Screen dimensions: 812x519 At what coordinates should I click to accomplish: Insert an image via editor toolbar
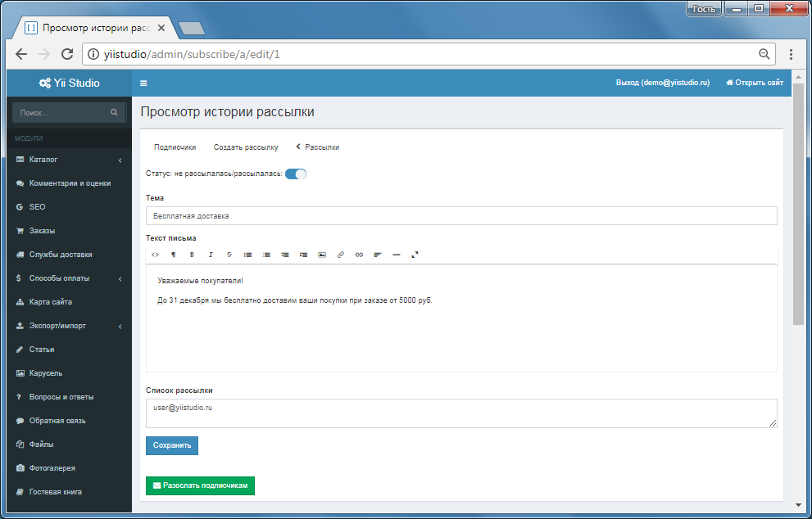[322, 255]
